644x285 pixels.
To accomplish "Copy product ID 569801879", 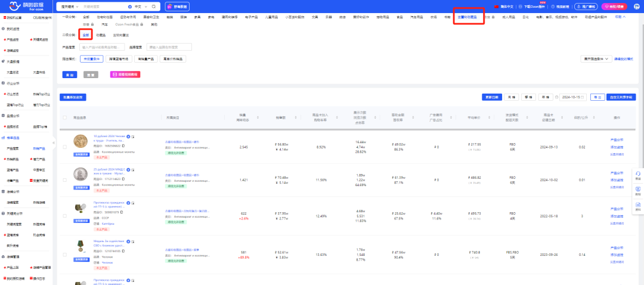I will point(122,212).
